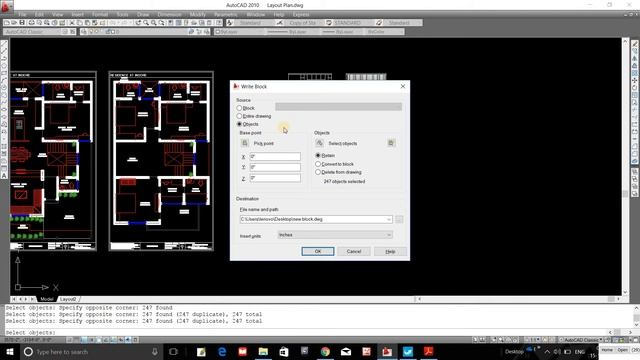Select the Entire drawing radio button
The width and height of the screenshot is (640, 360).
point(239,116)
